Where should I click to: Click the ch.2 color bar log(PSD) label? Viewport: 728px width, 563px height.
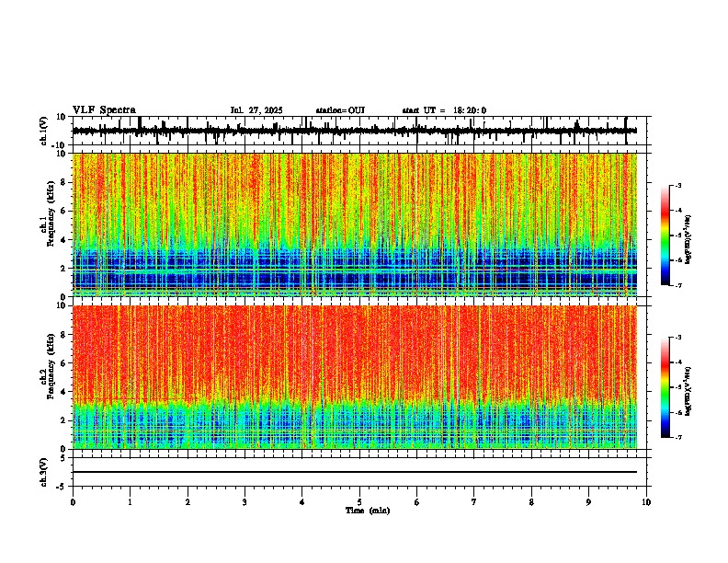tap(688, 391)
